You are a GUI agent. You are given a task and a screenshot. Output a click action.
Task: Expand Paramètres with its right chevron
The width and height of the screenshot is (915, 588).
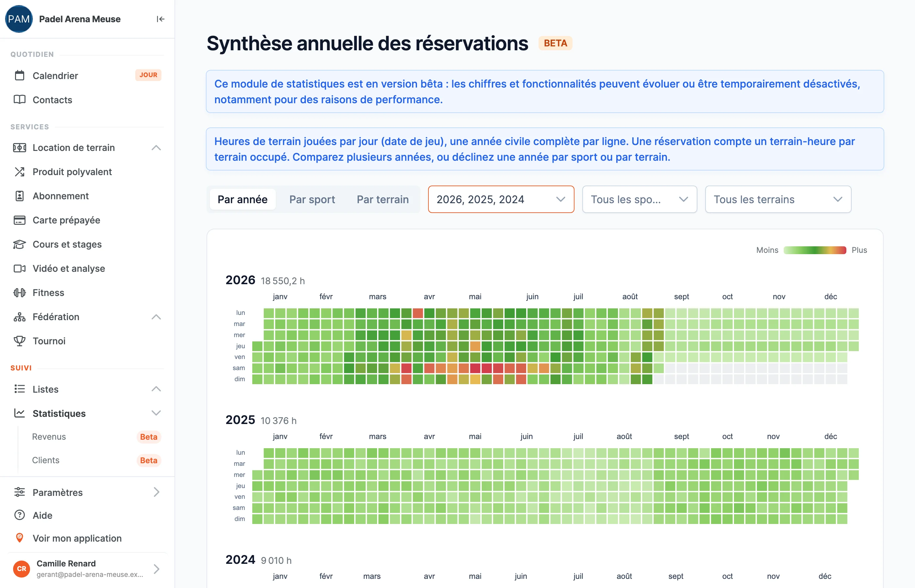(x=156, y=492)
